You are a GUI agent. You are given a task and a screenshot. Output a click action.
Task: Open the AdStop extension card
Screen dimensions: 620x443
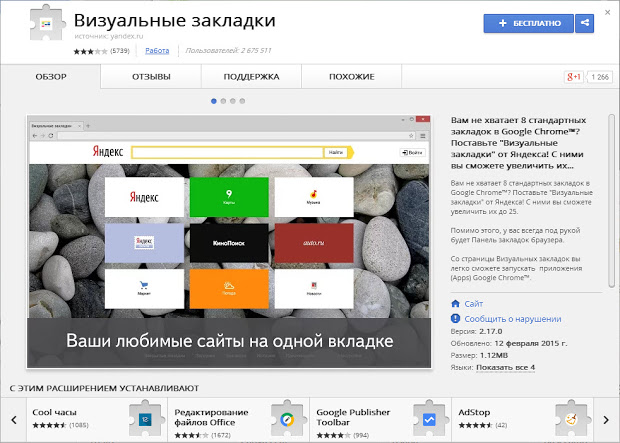522,419
